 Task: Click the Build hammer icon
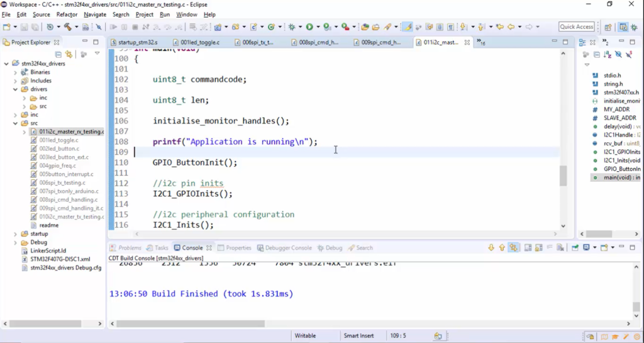point(68,26)
